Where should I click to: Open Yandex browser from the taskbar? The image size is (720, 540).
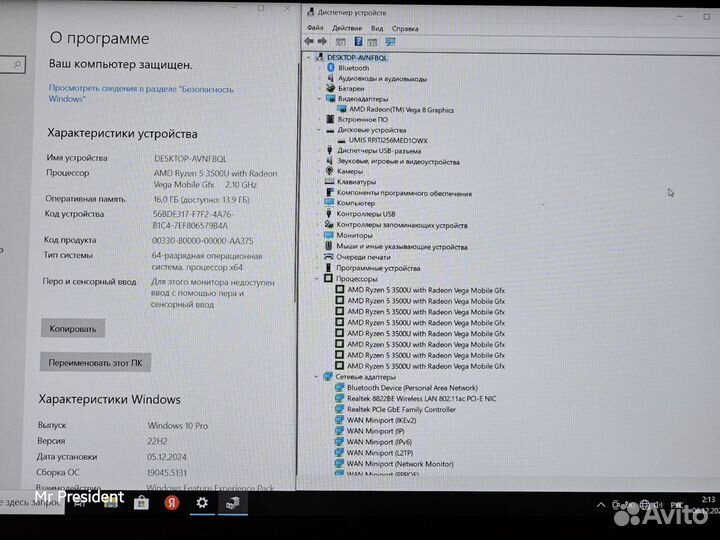172,503
